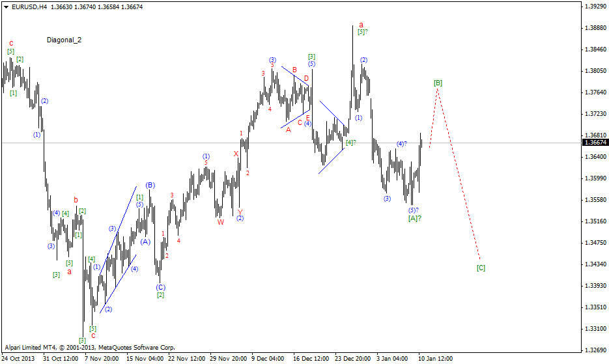Click the 16 Dec 12:00 date label

311,359
